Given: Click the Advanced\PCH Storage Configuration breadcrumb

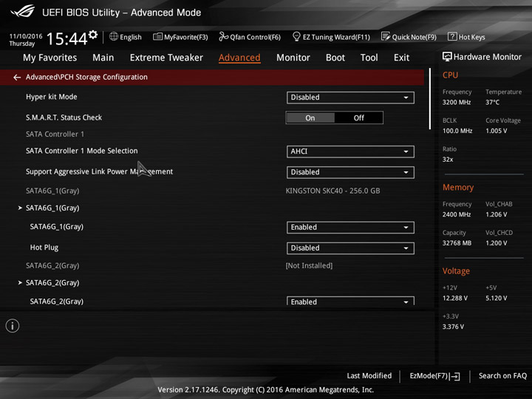Looking at the screenshot, I should 86,78.
